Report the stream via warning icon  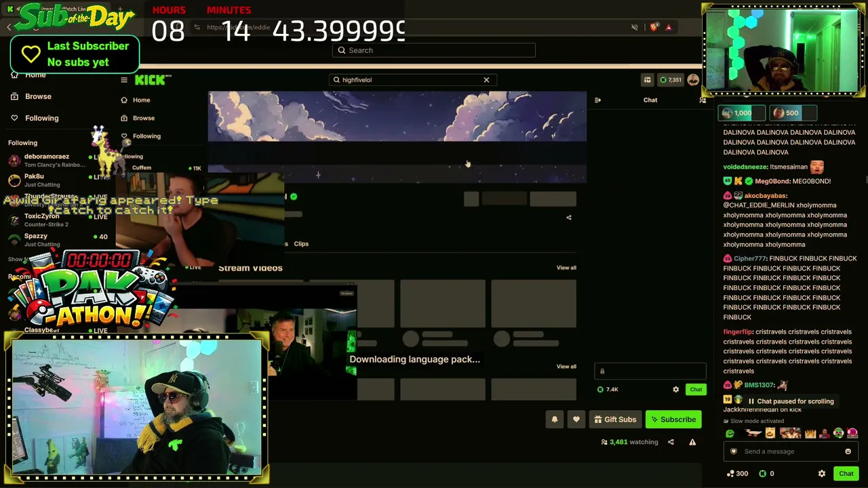click(x=692, y=443)
